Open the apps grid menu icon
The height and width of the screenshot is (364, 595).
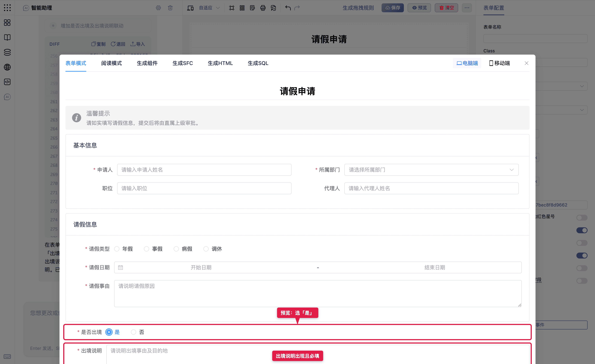(x=7, y=8)
